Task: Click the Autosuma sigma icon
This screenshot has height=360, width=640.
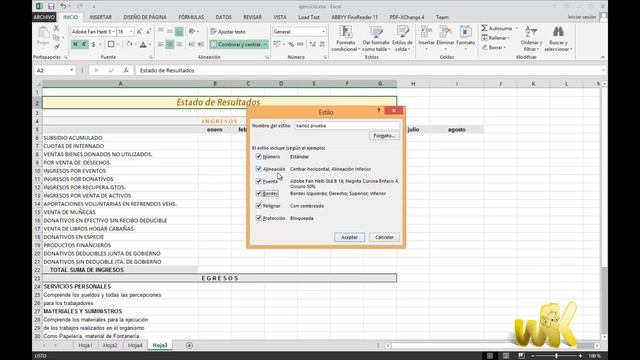Action: 484,28
